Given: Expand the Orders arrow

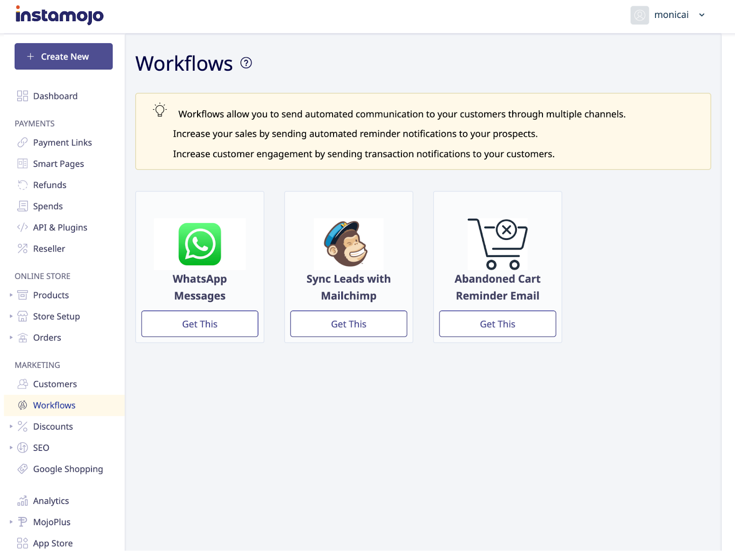Looking at the screenshot, I should 11,337.
